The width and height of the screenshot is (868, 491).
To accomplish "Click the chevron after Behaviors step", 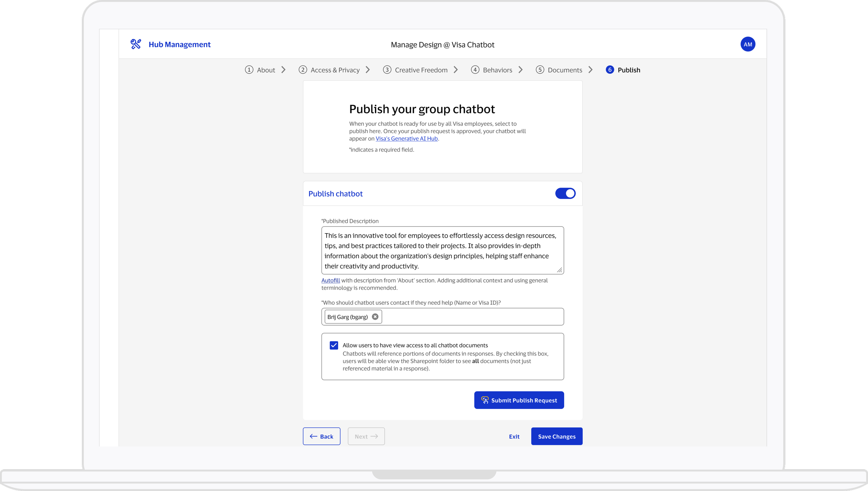I will 520,70.
